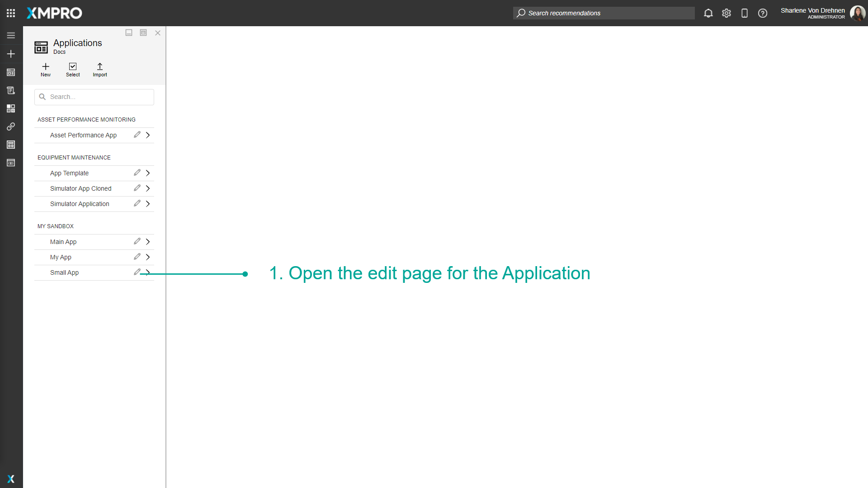Click the Import button in the Applications panel
The height and width of the screenshot is (488, 868).
(100, 69)
